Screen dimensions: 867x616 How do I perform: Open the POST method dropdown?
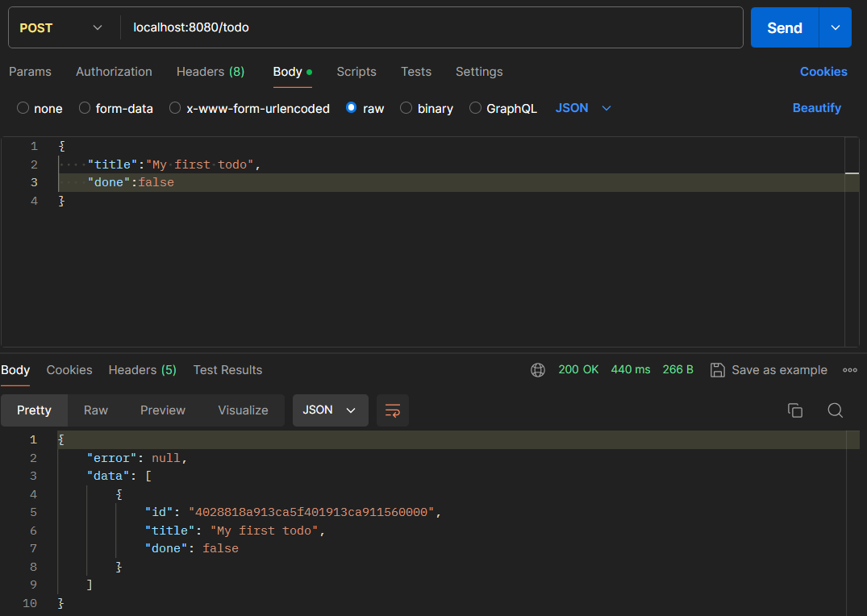point(60,27)
